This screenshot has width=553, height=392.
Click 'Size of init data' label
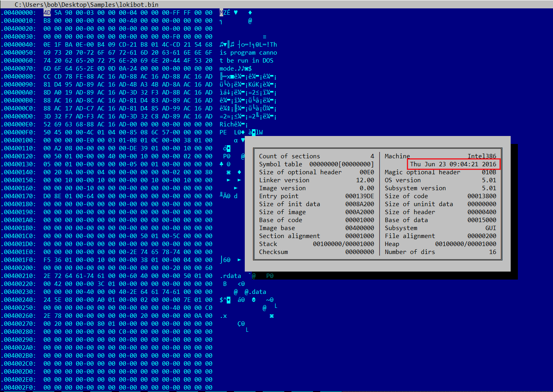point(289,204)
